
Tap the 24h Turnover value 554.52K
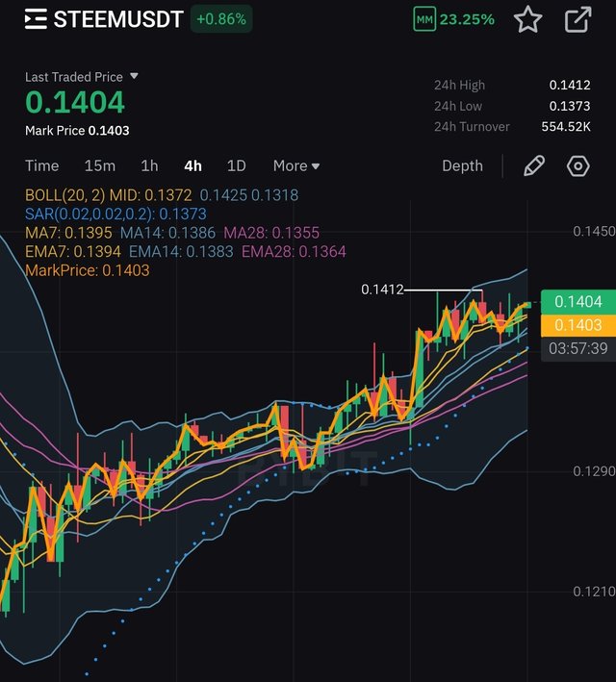click(566, 127)
